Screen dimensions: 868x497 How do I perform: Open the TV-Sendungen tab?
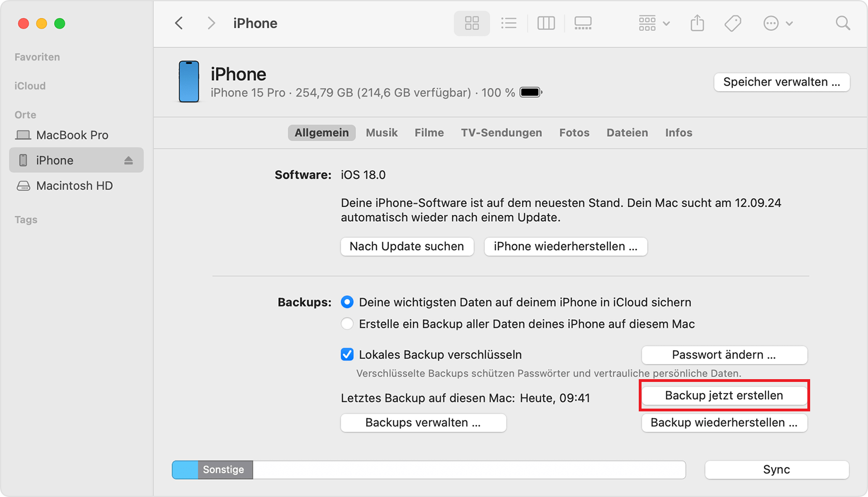[501, 132]
